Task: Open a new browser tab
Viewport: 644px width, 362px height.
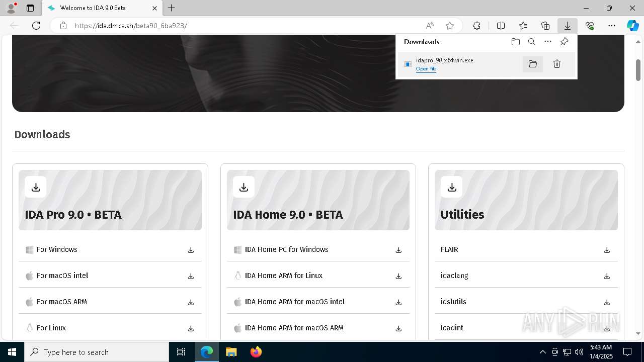Action: (x=172, y=8)
